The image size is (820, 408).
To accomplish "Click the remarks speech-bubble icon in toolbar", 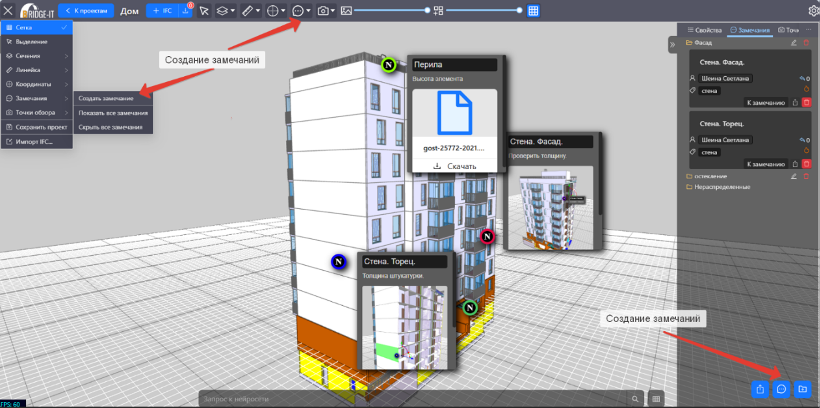I will (298, 10).
